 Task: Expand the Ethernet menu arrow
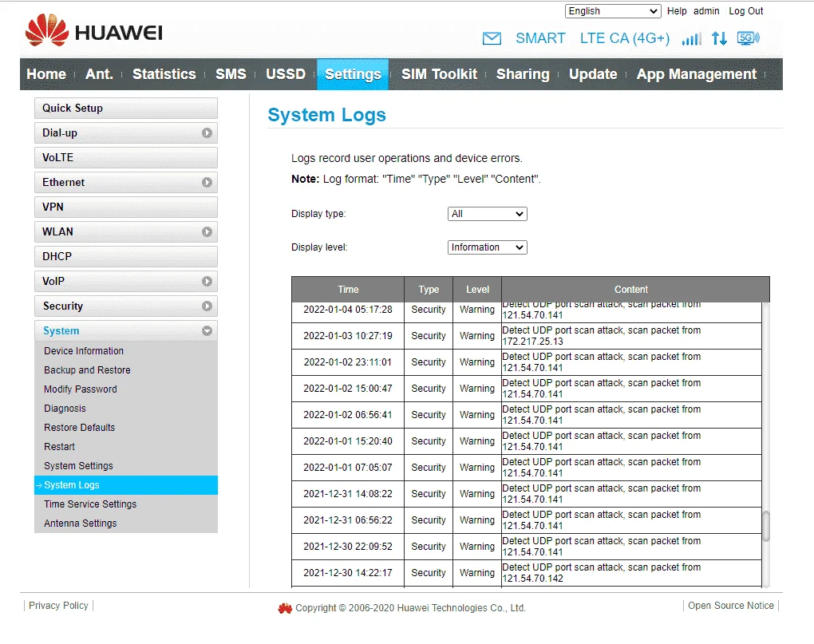click(207, 182)
